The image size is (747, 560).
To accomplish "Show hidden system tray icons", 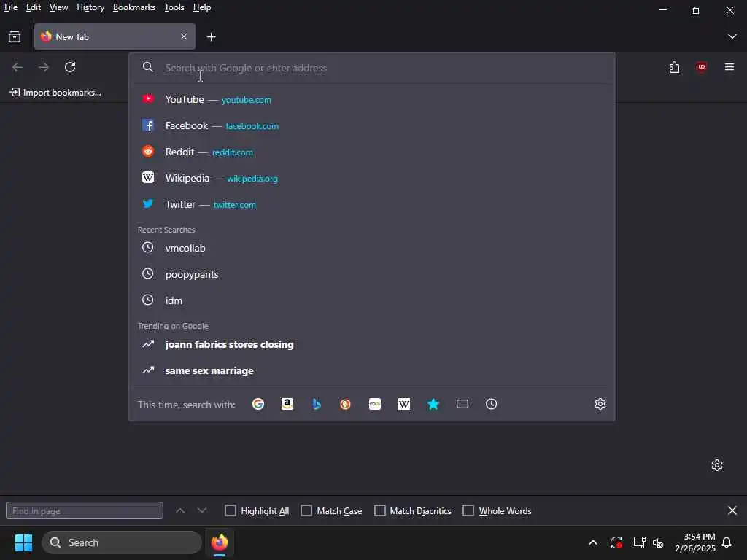I will pos(593,542).
